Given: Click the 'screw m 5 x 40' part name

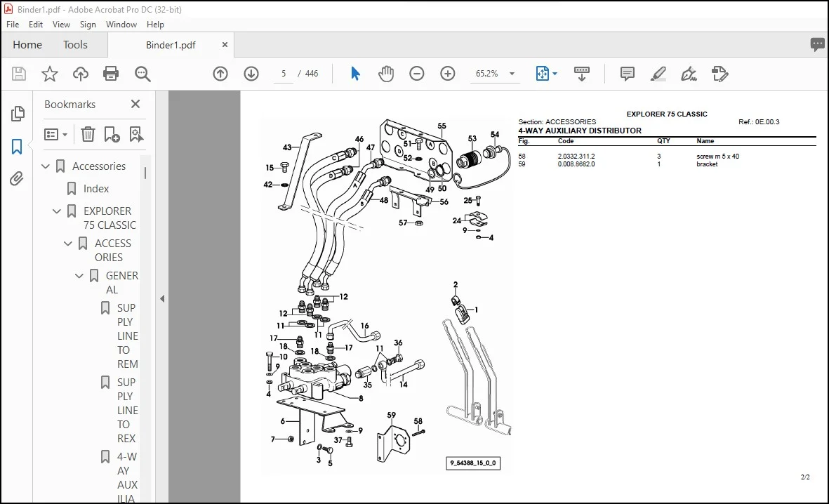Looking at the screenshot, I should tap(717, 157).
